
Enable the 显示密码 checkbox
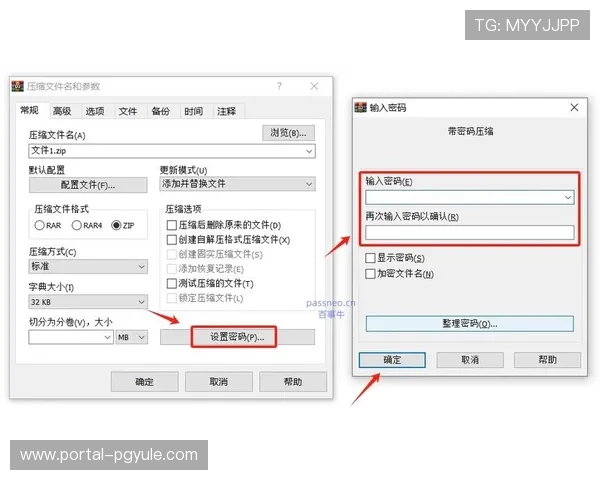pyautogui.click(x=370, y=258)
